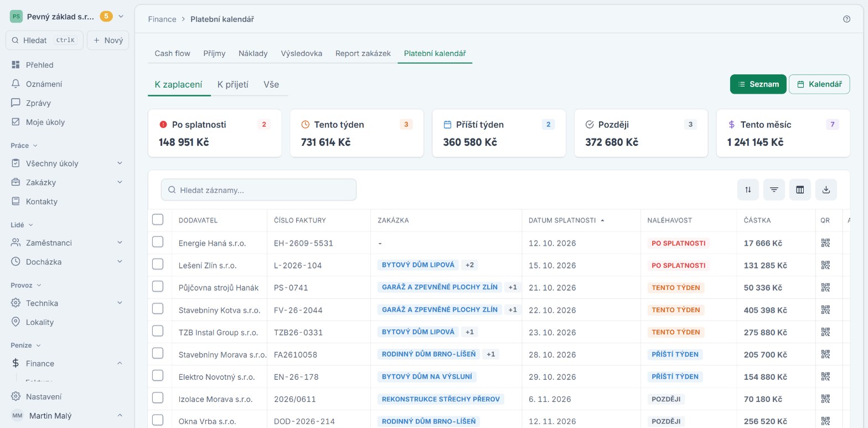Open QR code for Stavebniny Kotva row
The image size is (868, 428).
pos(825,310)
